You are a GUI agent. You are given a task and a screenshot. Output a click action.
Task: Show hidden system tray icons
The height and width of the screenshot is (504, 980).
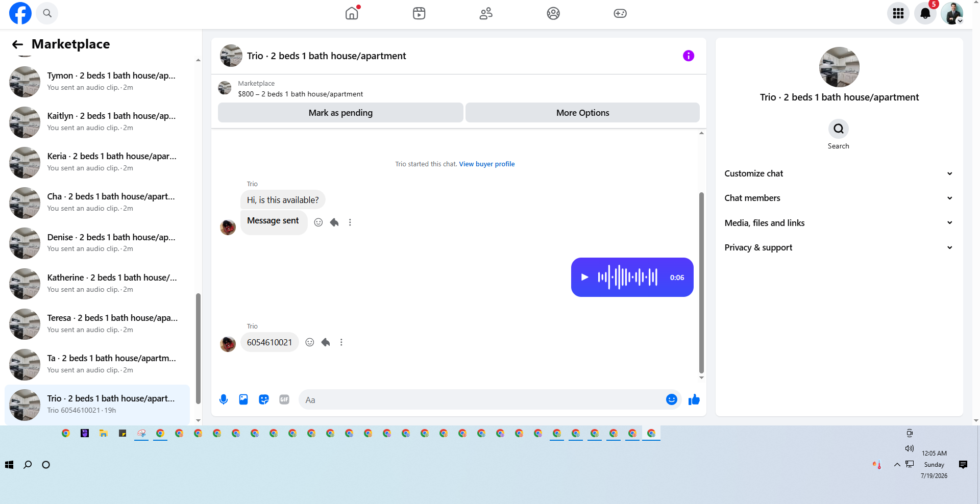click(897, 465)
